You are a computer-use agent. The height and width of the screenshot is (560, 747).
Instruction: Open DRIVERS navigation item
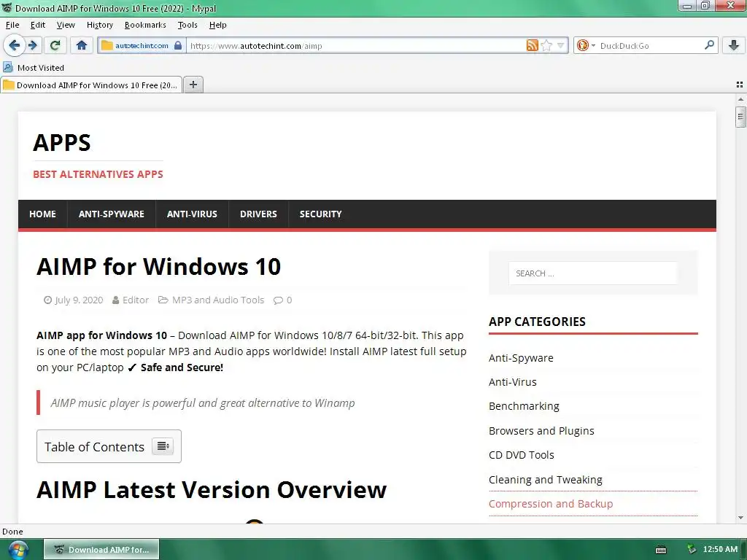258,214
